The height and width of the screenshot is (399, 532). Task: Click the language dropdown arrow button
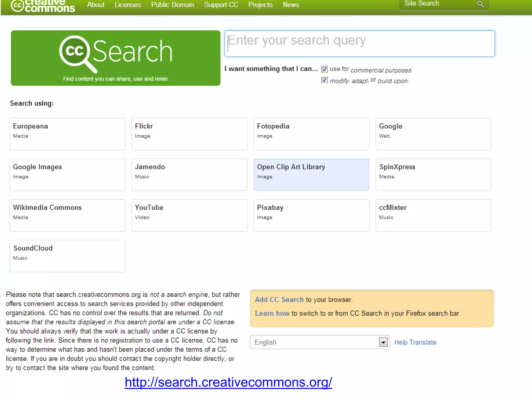[x=383, y=342]
